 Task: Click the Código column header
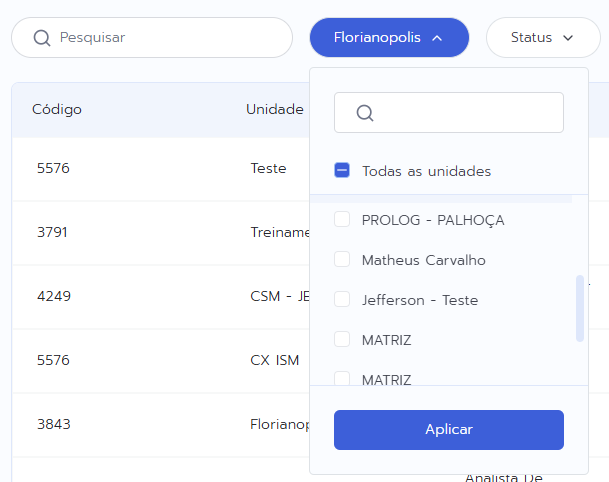[x=57, y=109]
